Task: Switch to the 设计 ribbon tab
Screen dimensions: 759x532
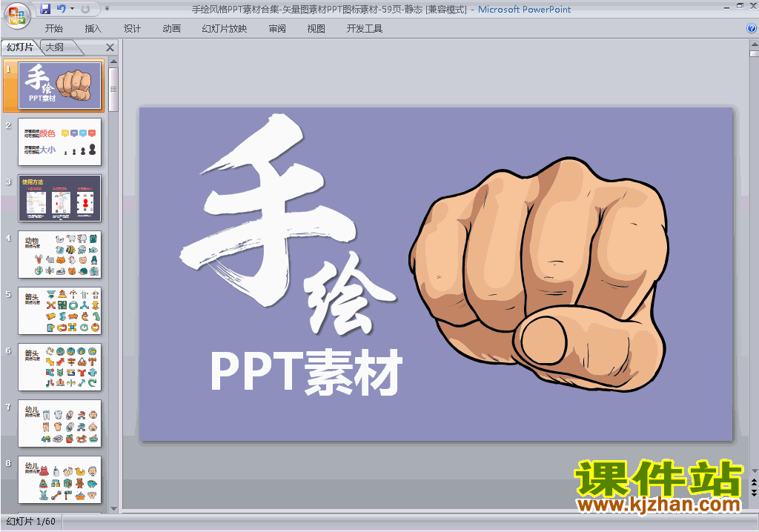Action: tap(132, 29)
